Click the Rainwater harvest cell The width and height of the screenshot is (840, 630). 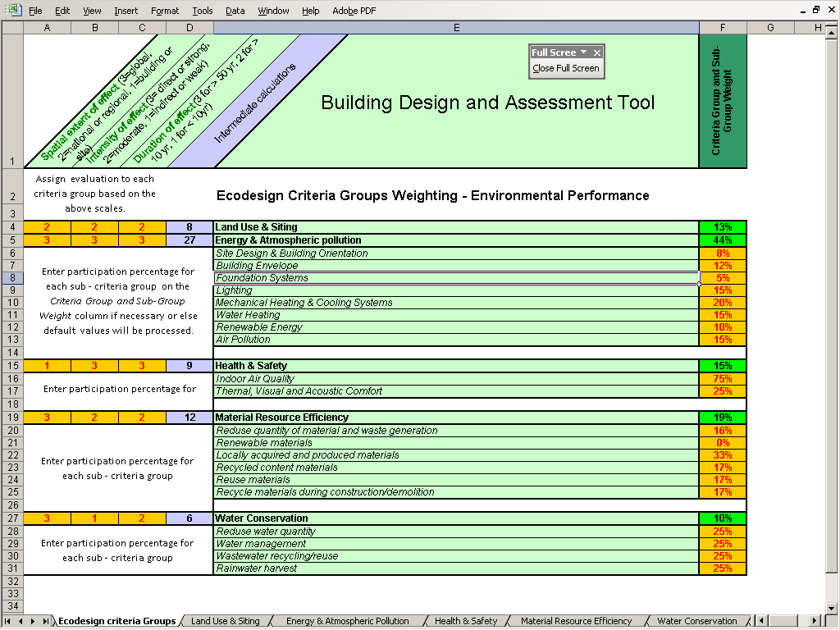click(x=456, y=568)
